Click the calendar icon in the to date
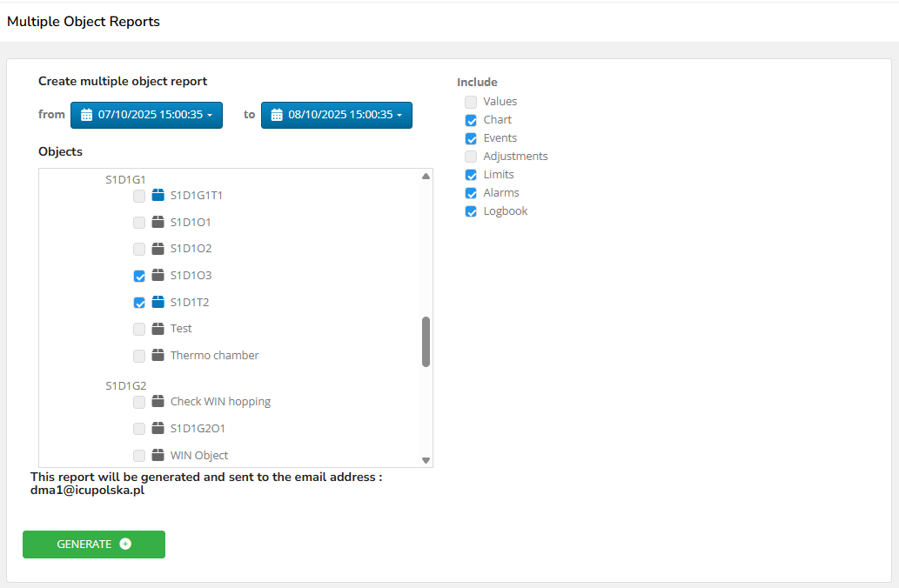The width and height of the screenshot is (899, 588). (277, 115)
